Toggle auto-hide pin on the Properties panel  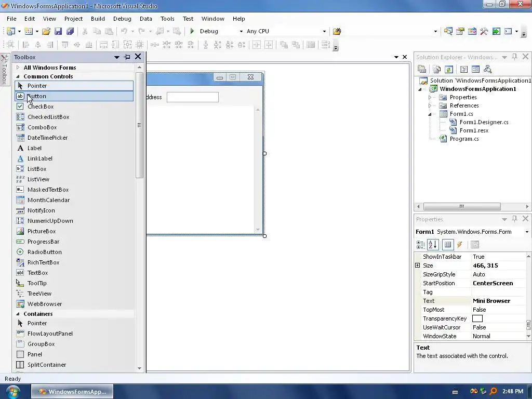click(x=514, y=219)
